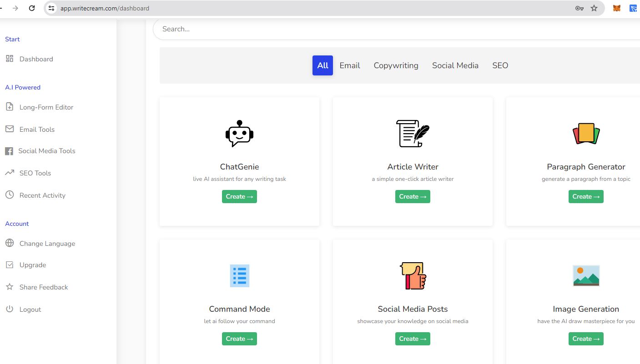Viewport: 640px width, 364px height.
Task: Click the Image Generation landscape icon
Action: tap(586, 276)
